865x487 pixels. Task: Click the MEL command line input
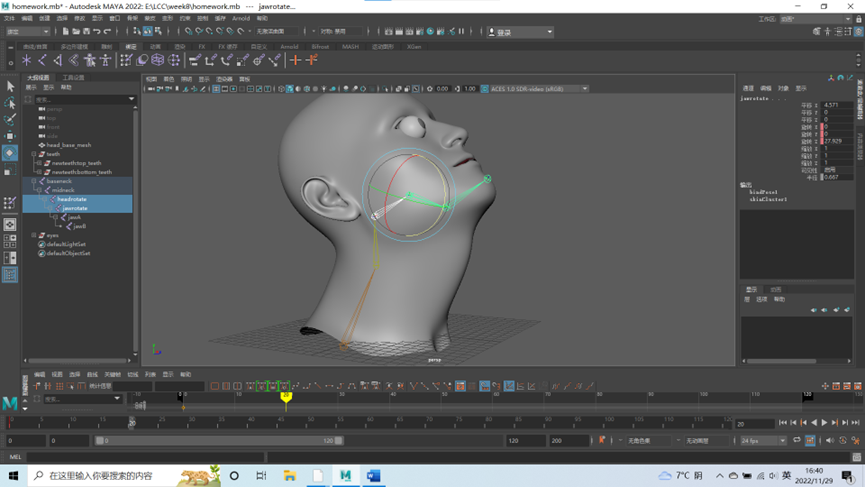(146, 457)
